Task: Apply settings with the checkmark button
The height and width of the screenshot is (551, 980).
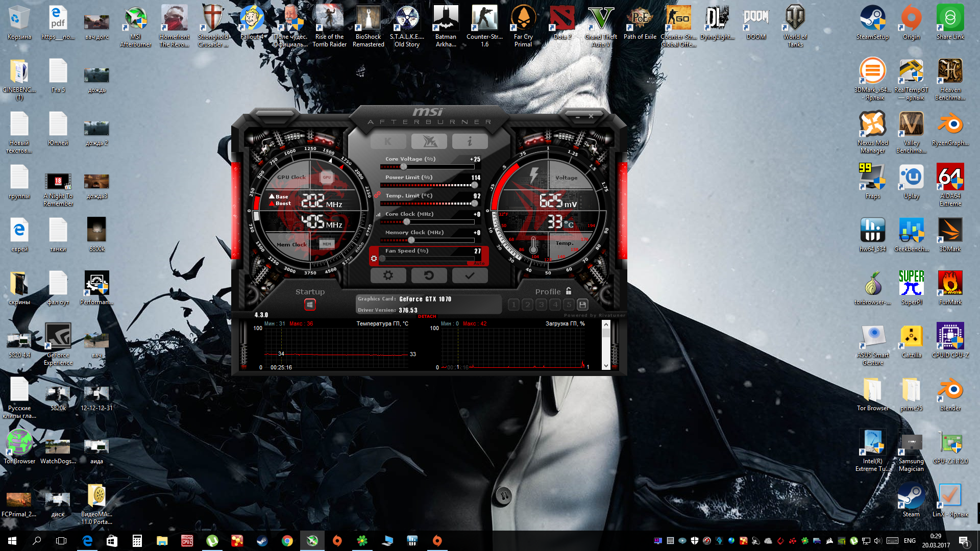Action: click(470, 275)
